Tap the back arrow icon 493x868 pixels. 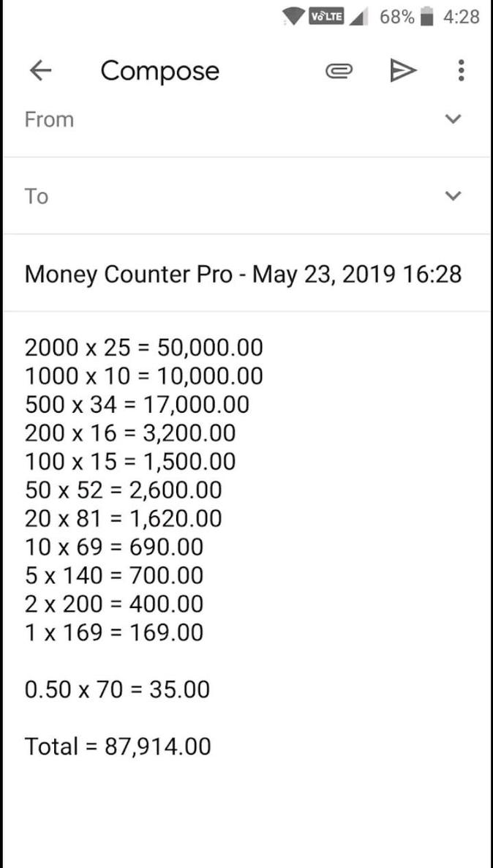40,70
